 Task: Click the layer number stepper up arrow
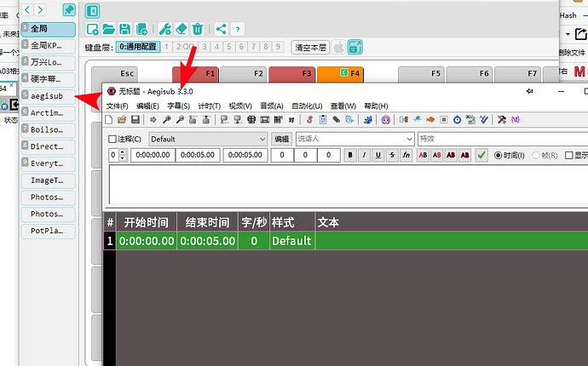123,152
